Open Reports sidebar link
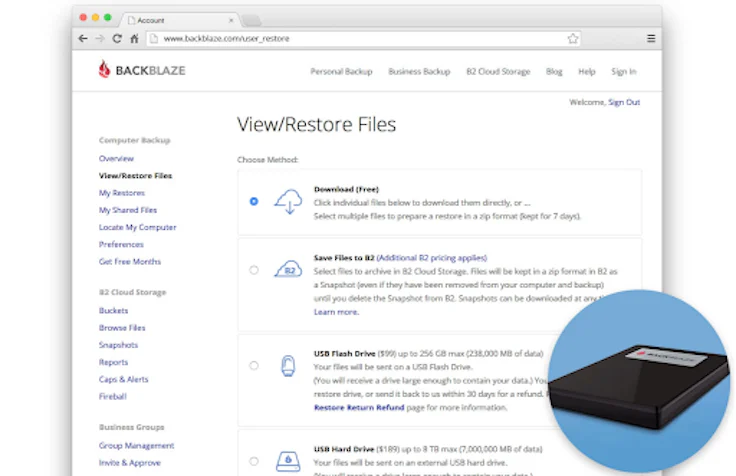This screenshot has height=476, width=736. tap(113, 362)
